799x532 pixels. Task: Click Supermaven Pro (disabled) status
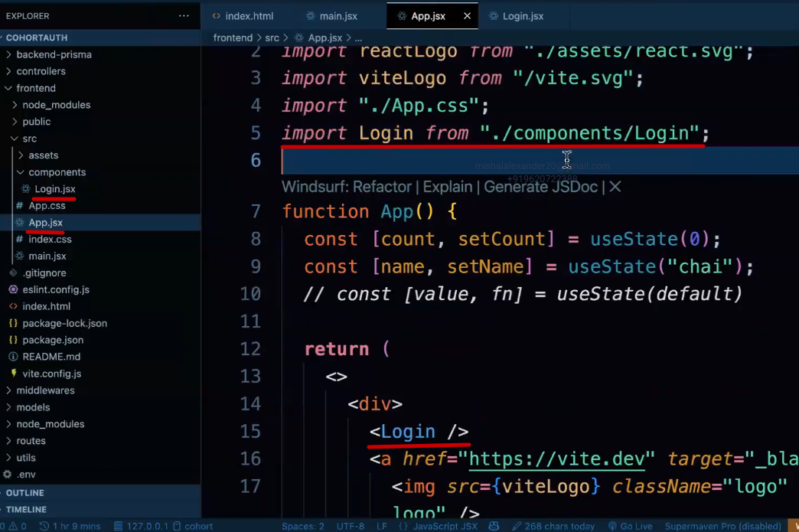(x=722, y=526)
